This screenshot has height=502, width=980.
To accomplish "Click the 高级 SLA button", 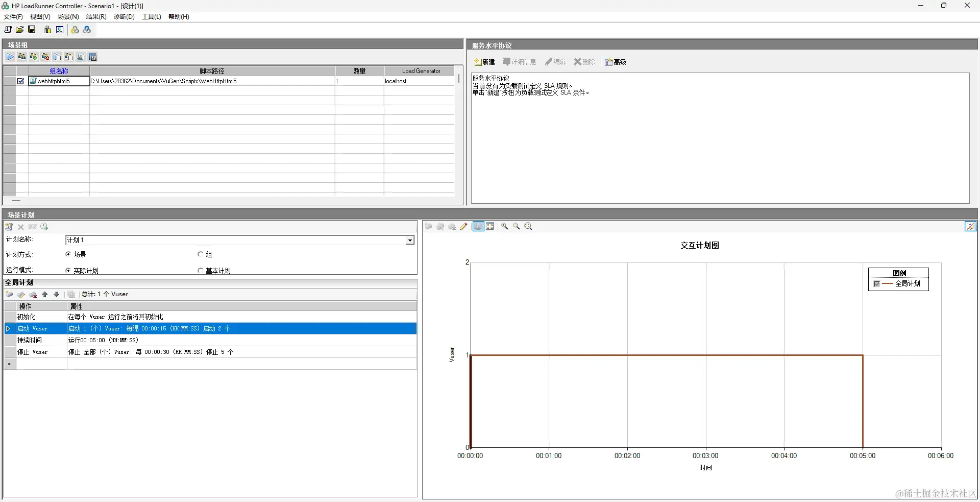I will click(616, 62).
